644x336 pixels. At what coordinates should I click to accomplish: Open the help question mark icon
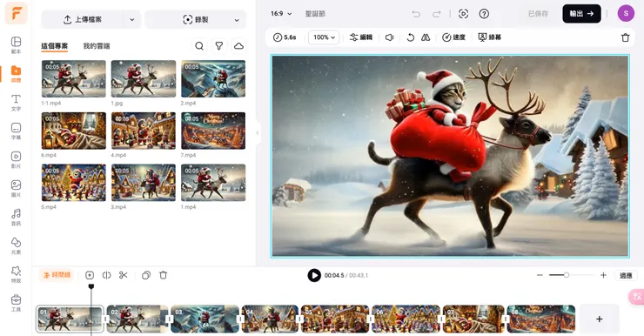click(x=484, y=14)
